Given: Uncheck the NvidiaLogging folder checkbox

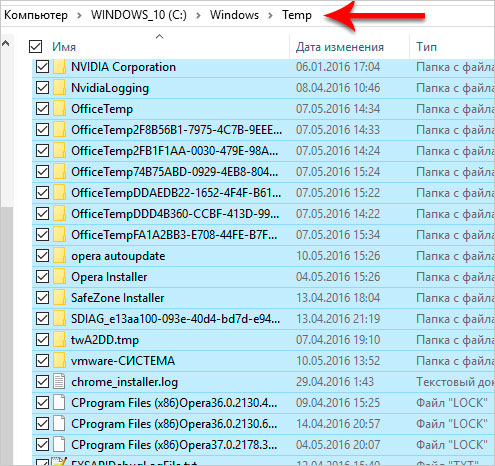Looking at the screenshot, I should (42, 88).
